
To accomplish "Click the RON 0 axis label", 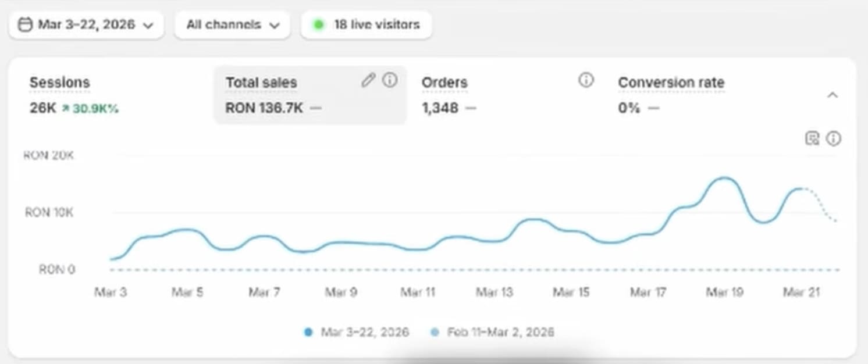I will [x=57, y=270].
